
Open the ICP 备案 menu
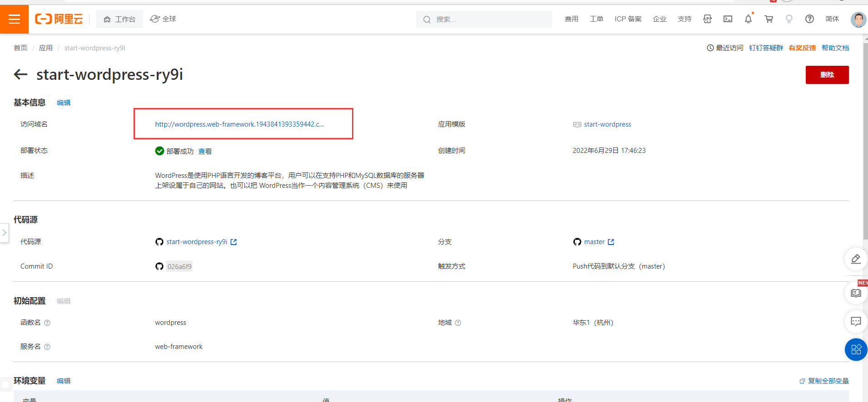point(628,19)
